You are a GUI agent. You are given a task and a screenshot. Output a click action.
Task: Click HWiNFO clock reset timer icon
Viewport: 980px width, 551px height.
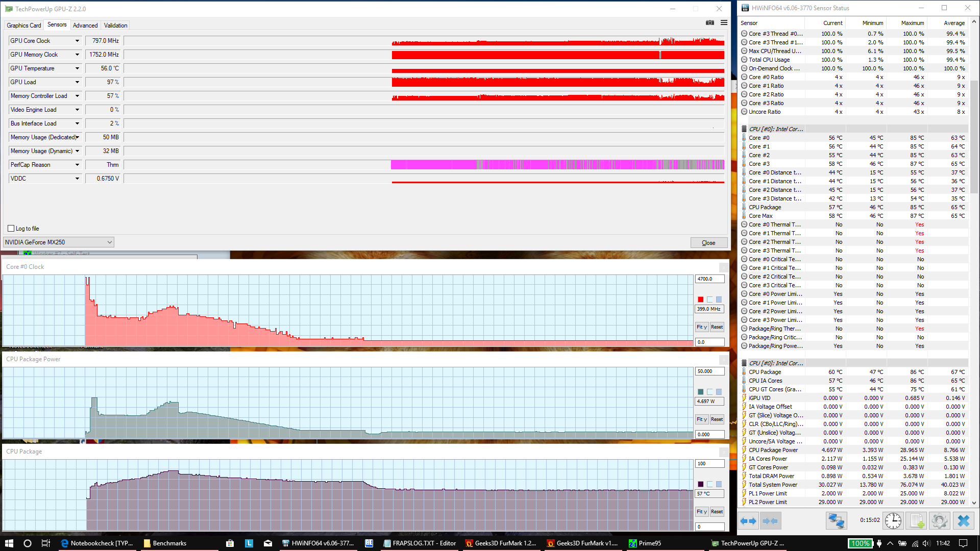[893, 521]
